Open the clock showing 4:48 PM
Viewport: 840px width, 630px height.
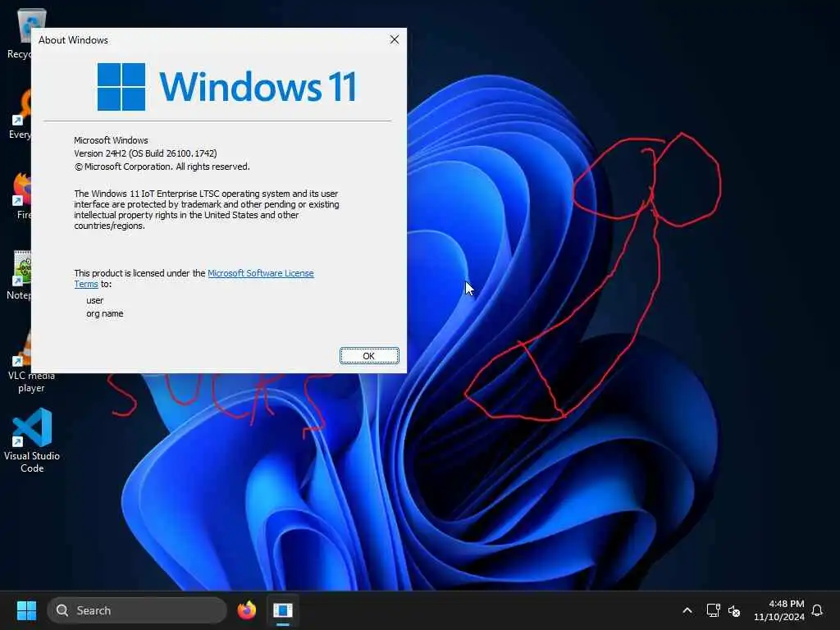(779, 610)
